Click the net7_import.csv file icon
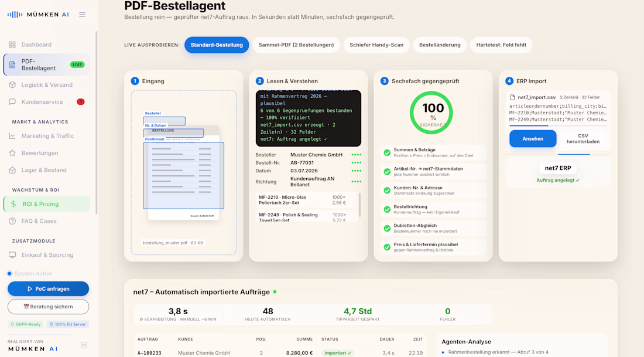 [x=512, y=97]
